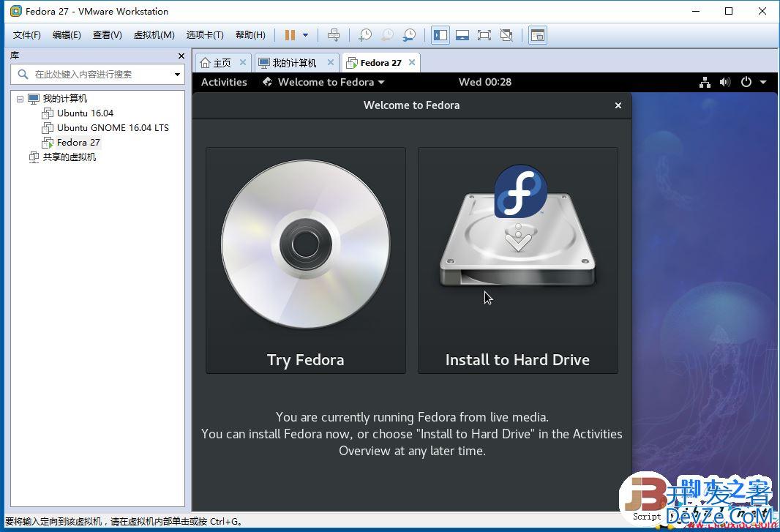Open the 查看(V) menu
The height and width of the screenshot is (532, 780).
[107, 35]
